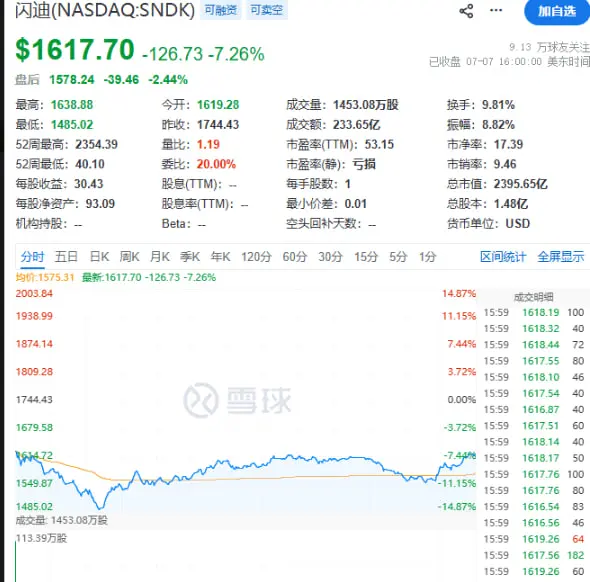Select the 5分 chart interval
Viewport: 590px width, 582px height.
pos(398,257)
